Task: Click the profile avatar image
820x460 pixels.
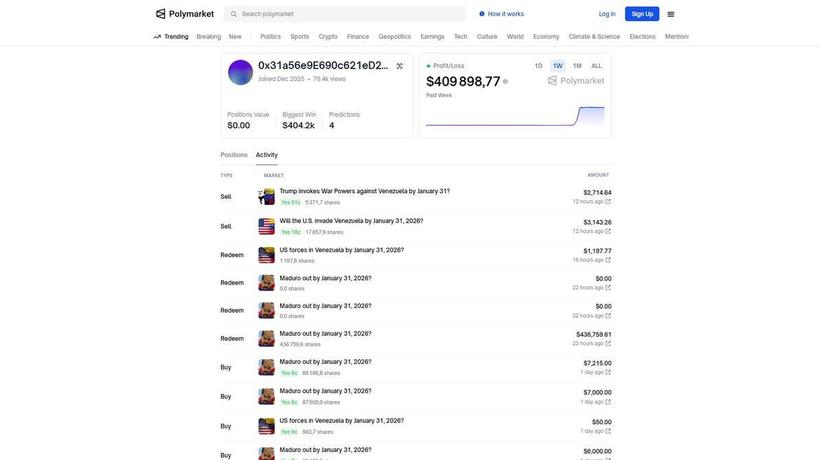Action: point(240,73)
